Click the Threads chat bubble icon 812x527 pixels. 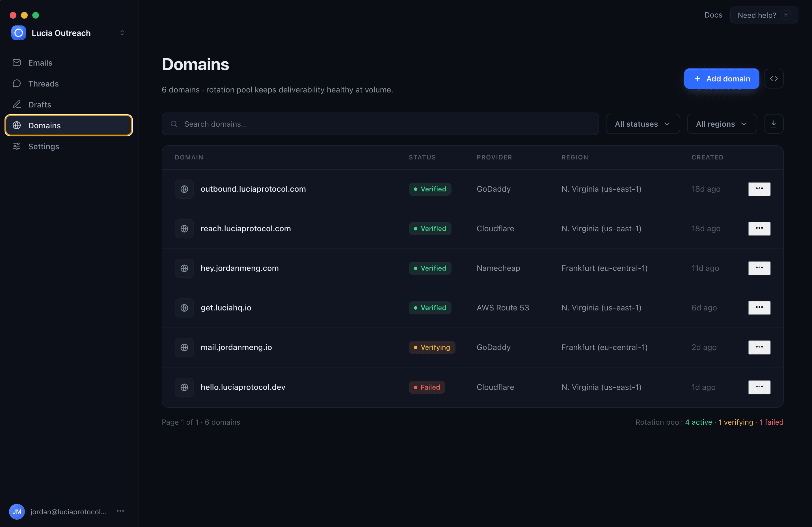[x=17, y=84]
